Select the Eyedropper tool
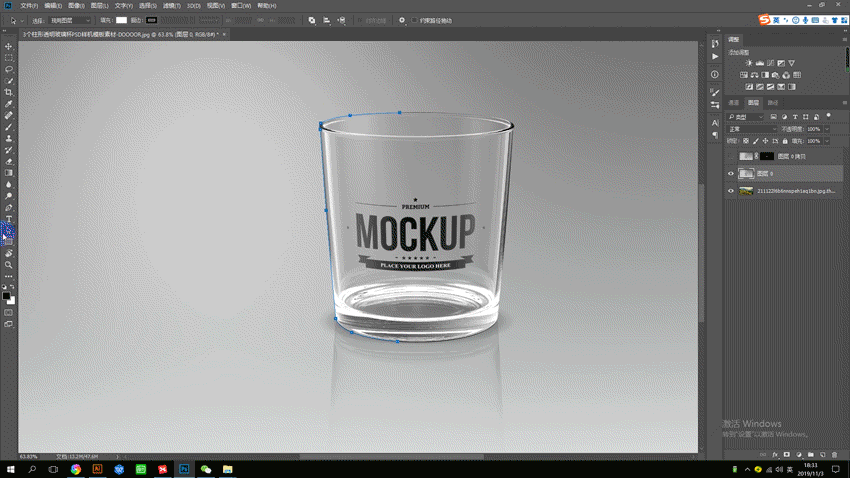850x478 pixels. (9, 104)
